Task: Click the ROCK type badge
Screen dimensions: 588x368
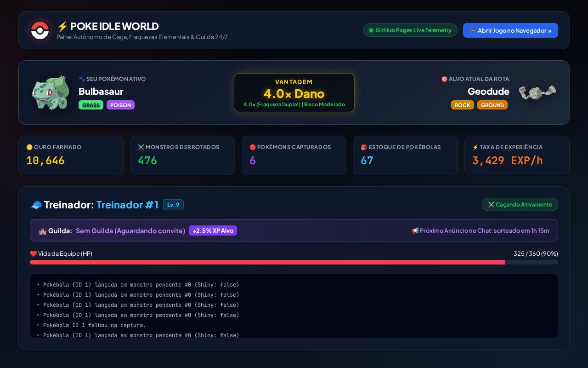Action: [x=462, y=105]
